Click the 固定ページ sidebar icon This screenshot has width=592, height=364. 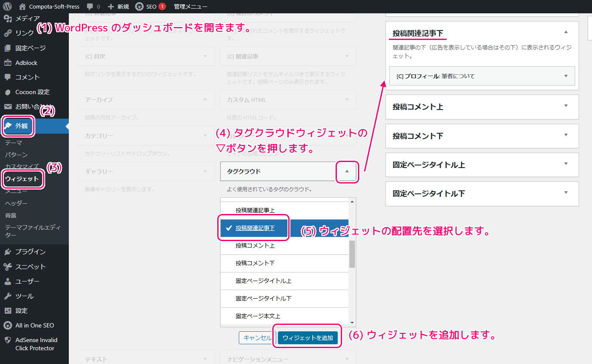pyautogui.click(x=8, y=48)
